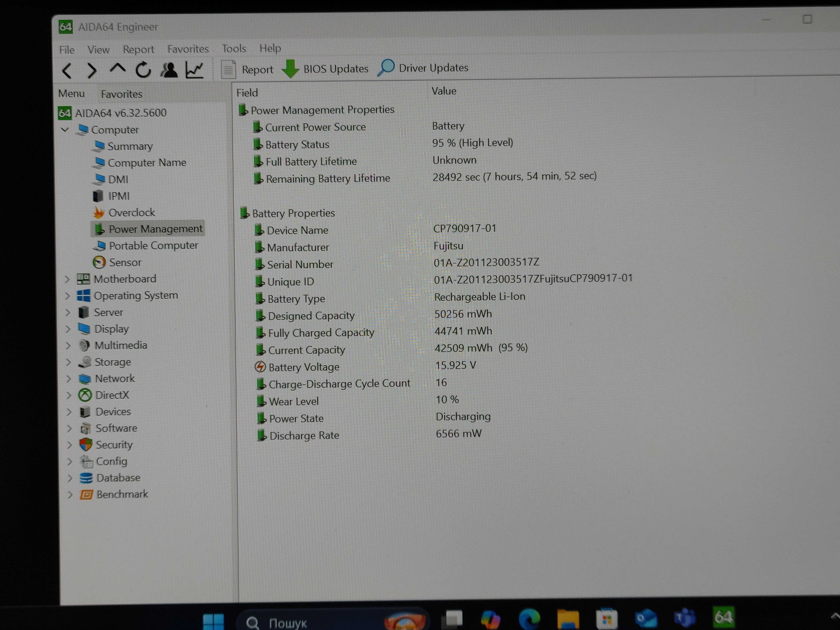Open the File menu
Viewport: 840px width, 630px height.
pos(67,50)
